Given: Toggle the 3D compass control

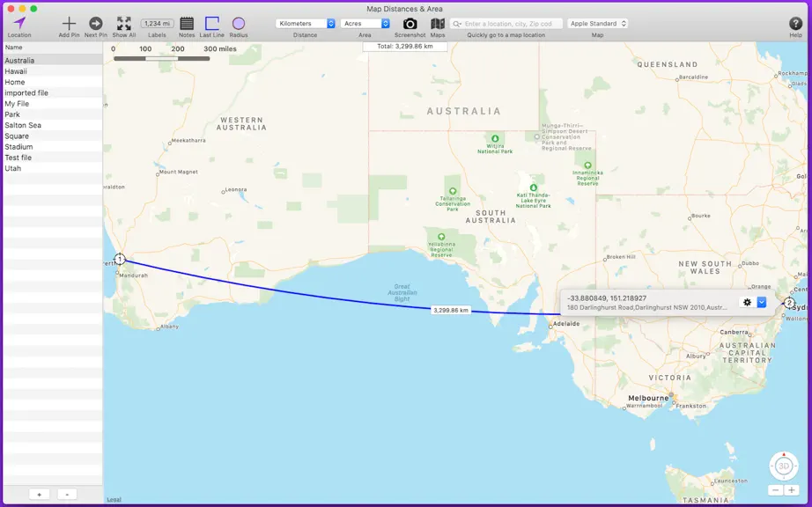Looking at the screenshot, I should click(x=784, y=467).
